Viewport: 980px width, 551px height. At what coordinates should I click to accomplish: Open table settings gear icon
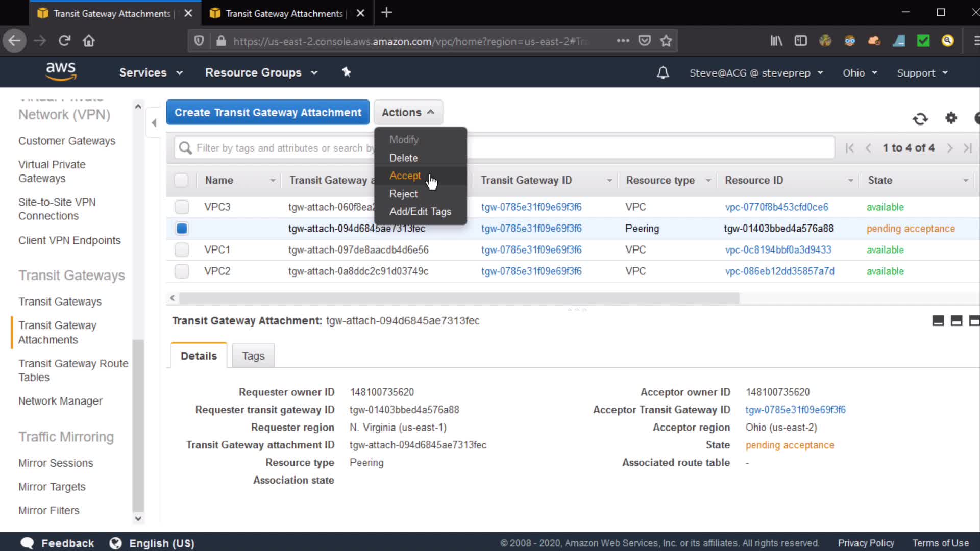951,118
